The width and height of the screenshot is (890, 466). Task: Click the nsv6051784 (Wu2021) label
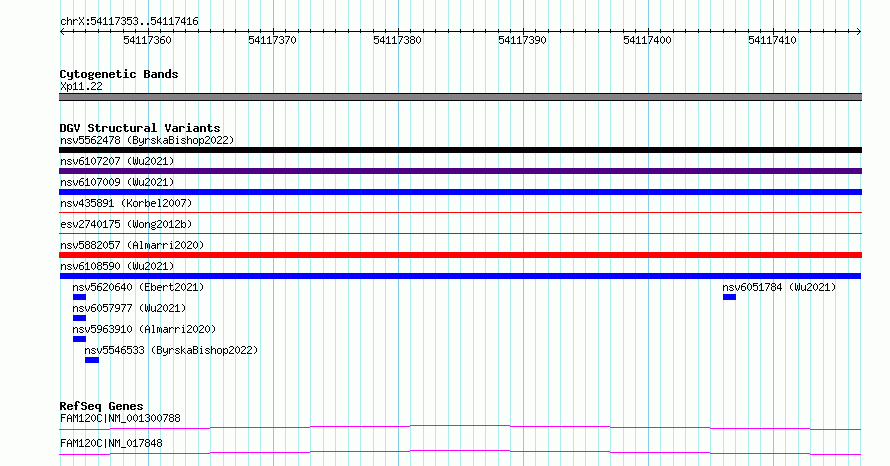(779, 287)
